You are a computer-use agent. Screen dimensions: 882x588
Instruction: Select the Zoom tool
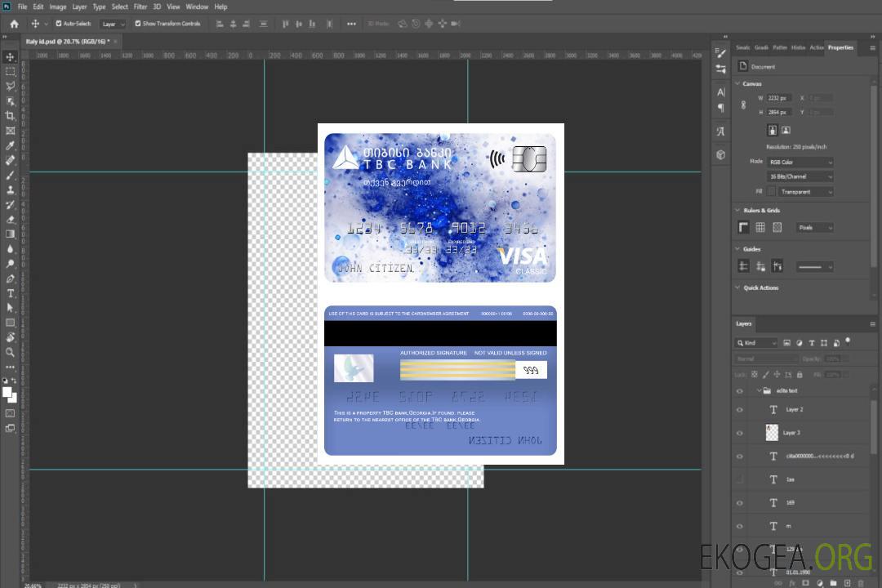(x=10, y=352)
